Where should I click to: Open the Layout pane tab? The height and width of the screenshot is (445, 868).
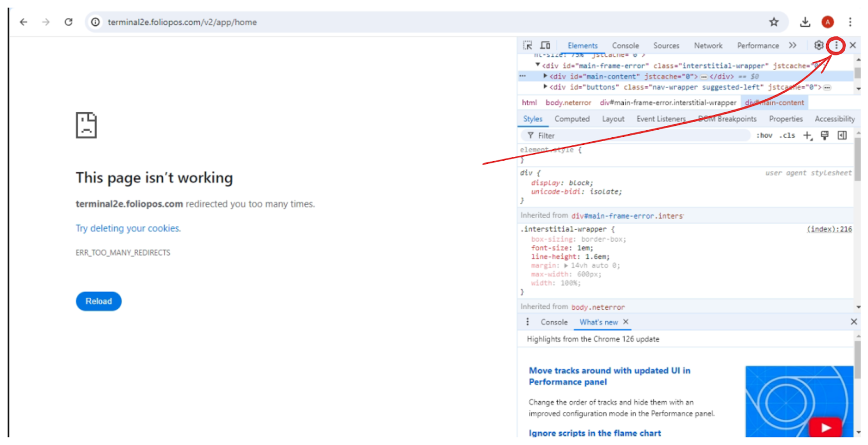[x=613, y=119]
